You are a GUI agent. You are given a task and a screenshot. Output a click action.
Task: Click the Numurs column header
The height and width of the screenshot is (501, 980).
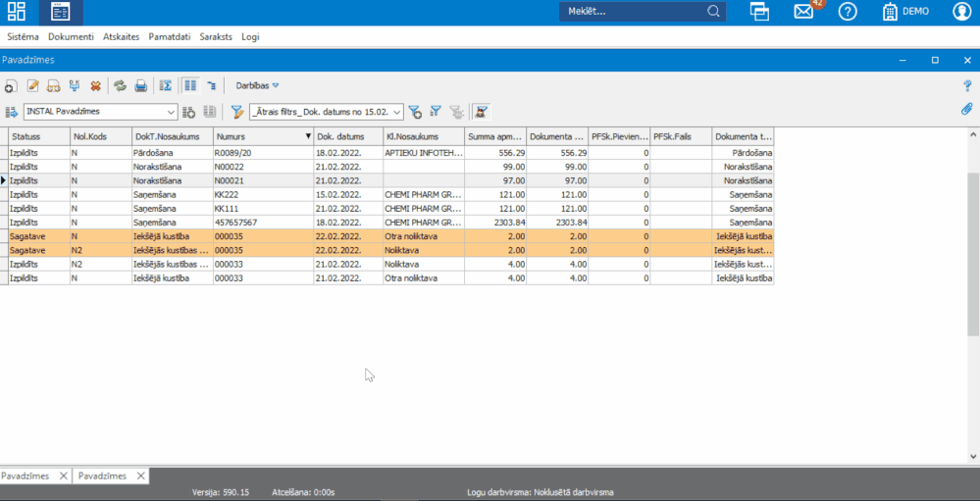pyautogui.click(x=260, y=136)
